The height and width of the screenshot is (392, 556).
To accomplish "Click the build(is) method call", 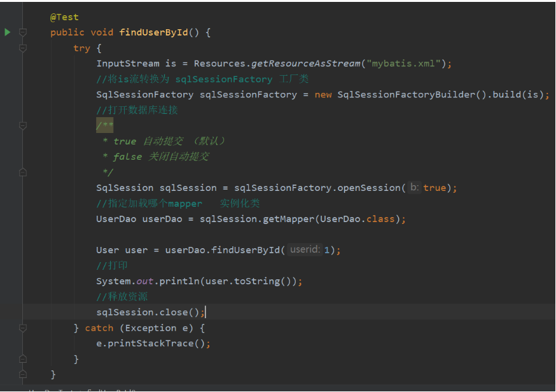I will (518, 95).
